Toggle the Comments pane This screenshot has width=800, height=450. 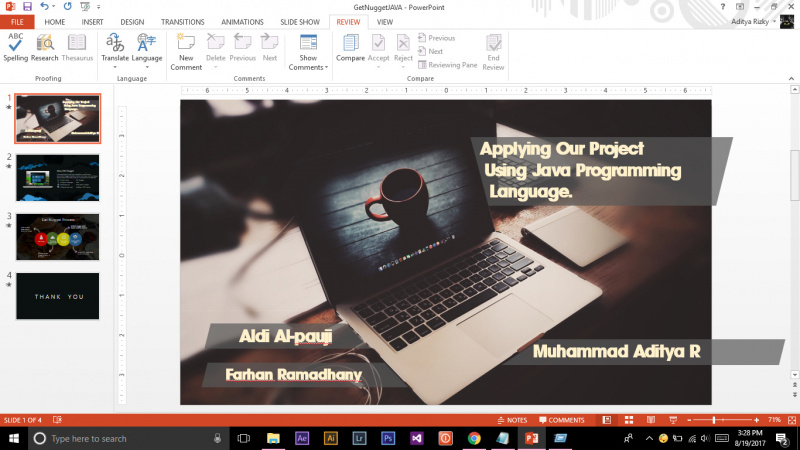point(561,420)
